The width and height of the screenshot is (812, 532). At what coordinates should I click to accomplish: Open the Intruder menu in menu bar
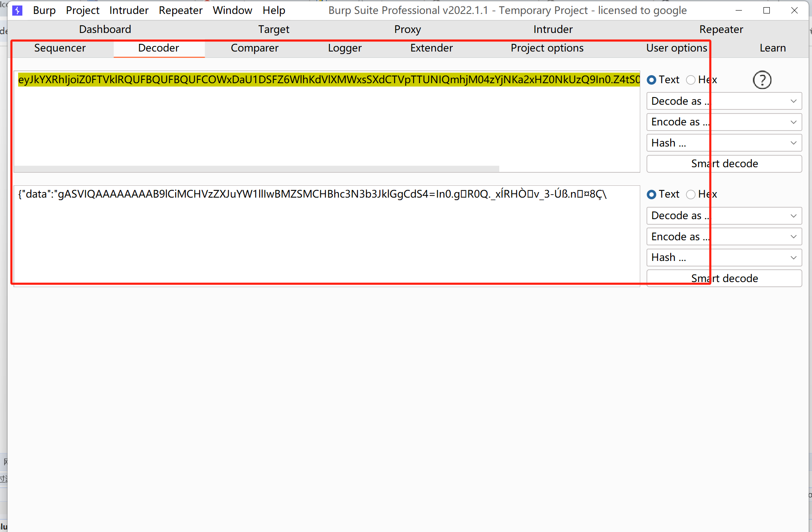tap(129, 10)
